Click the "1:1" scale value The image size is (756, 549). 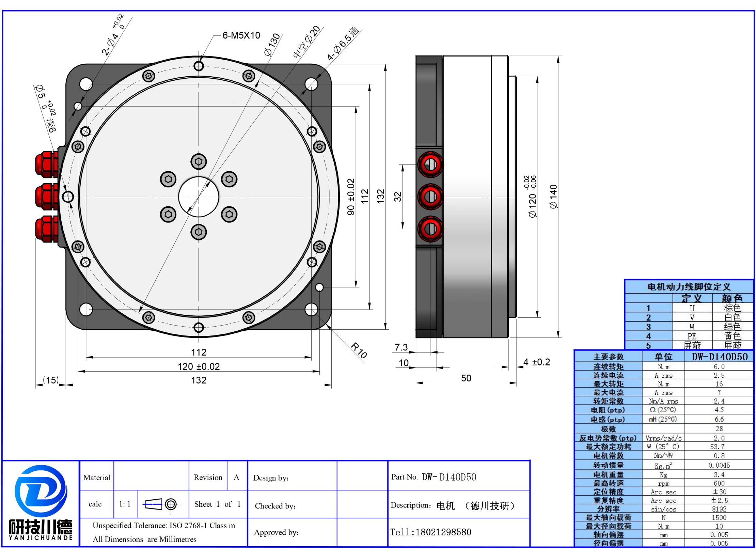coord(125,504)
